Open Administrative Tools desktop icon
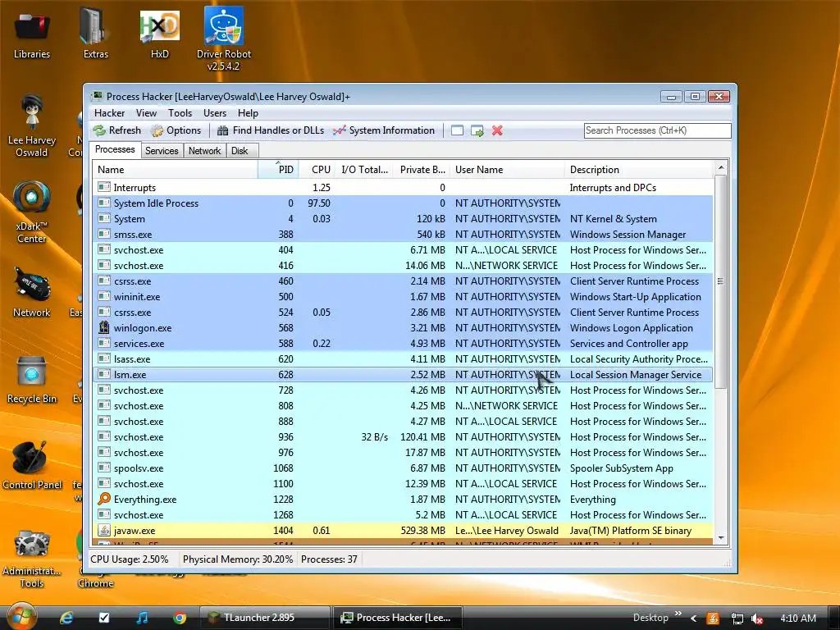Screen dimensions: 840x630 point(32,557)
